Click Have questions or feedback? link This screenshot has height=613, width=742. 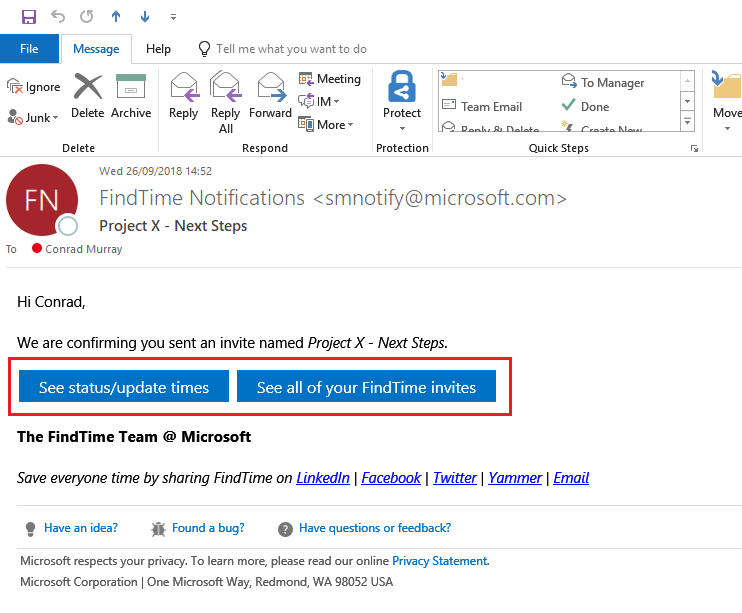pyautogui.click(x=375, y=528)
